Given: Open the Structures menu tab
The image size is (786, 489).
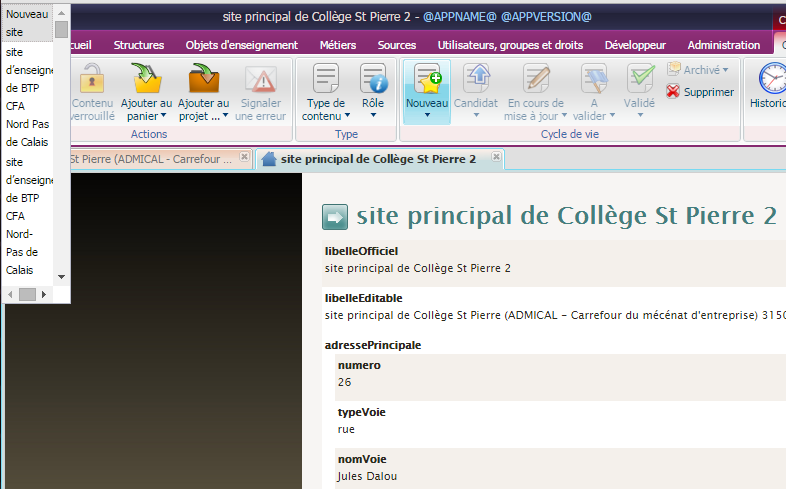Looking at the screenshot, I should coord(139,45).
